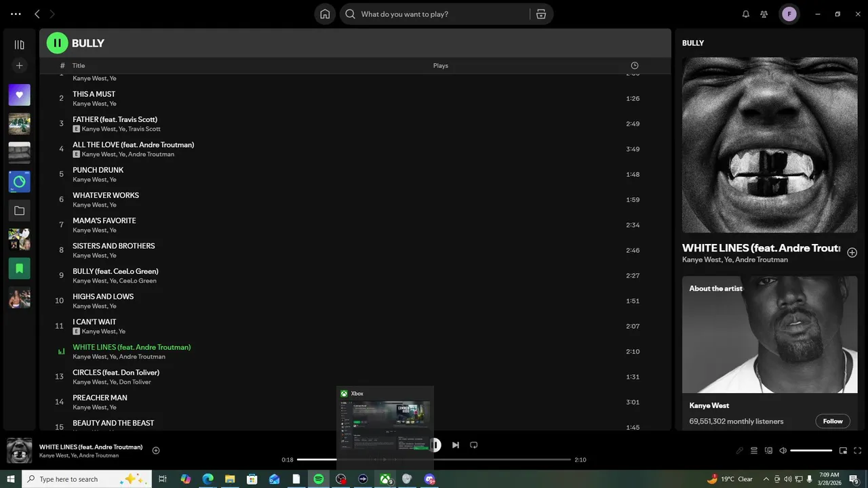Click the playing equalizer icon beside WHITE LINES

[x=61, y=352]
